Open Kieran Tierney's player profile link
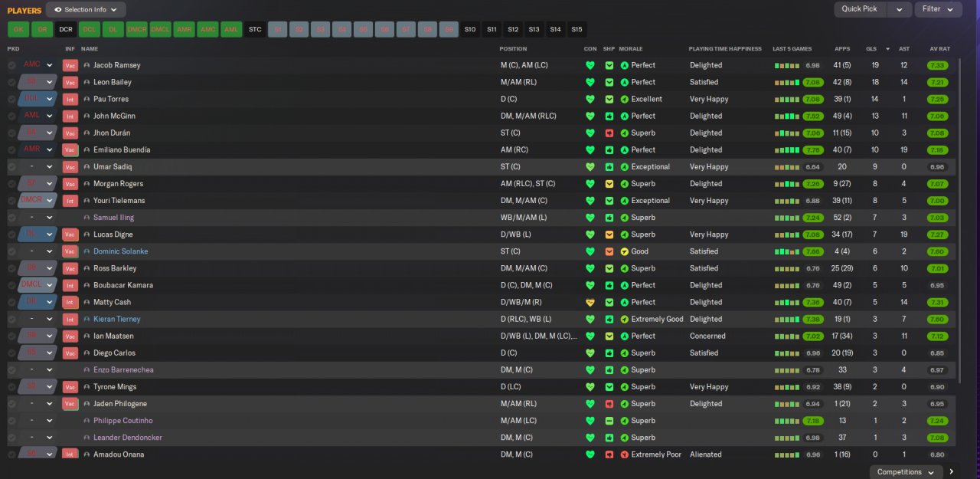This screenshot has height=479, width=980. coord(117,319)
